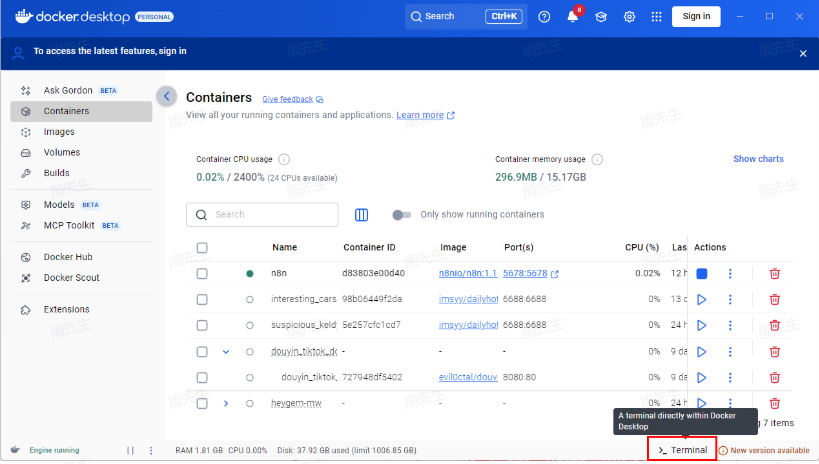Check the interesting_cars row checkbox
This screenshot has height=464, width=819.
point(202,299)
